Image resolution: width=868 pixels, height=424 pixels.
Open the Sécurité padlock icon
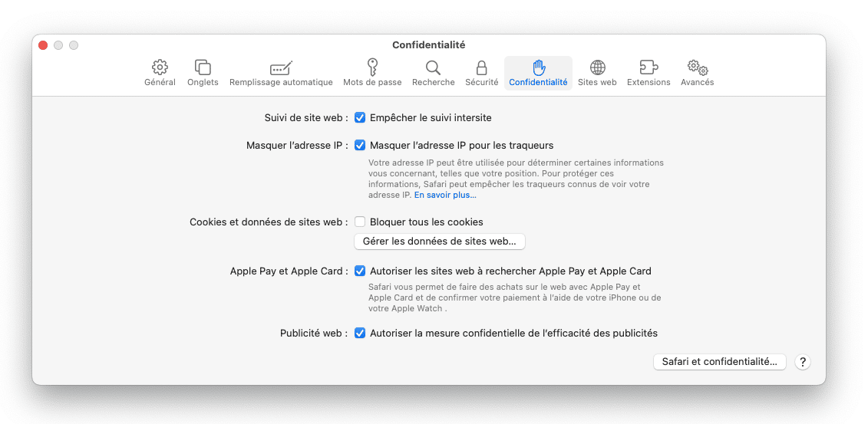(481, 68)
